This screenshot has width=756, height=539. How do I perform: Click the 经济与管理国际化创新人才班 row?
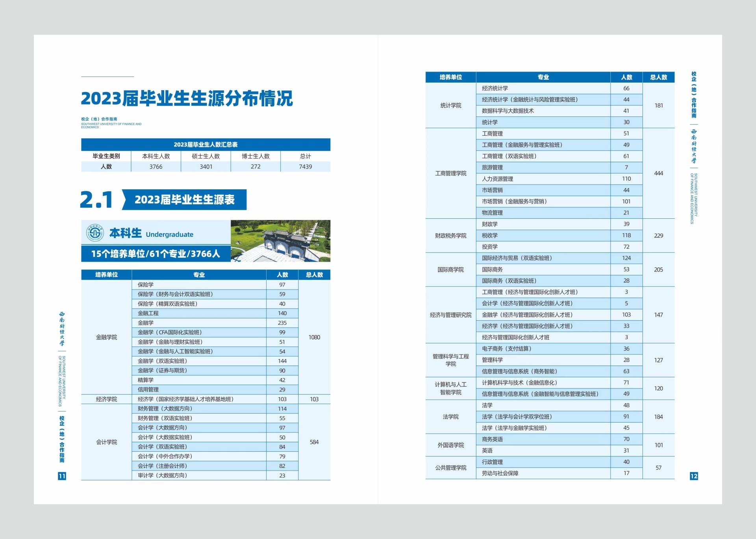[x=560, y=338]
